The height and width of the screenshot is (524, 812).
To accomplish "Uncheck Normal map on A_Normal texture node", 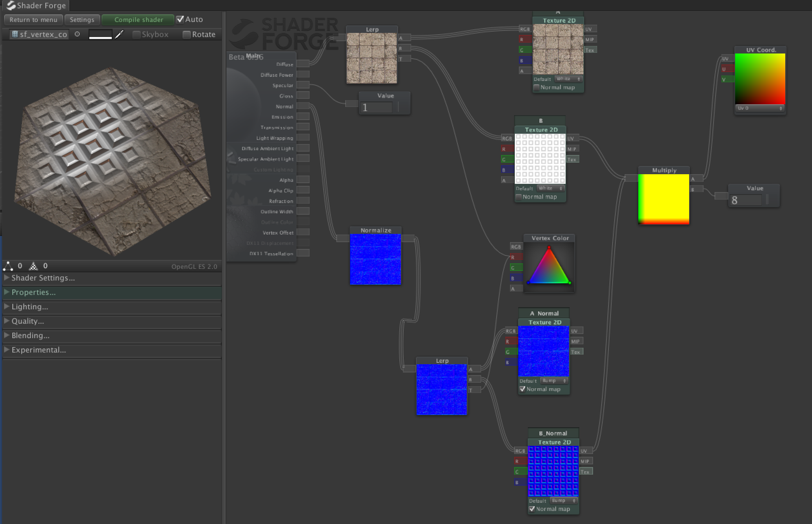I will pos(523,389).
